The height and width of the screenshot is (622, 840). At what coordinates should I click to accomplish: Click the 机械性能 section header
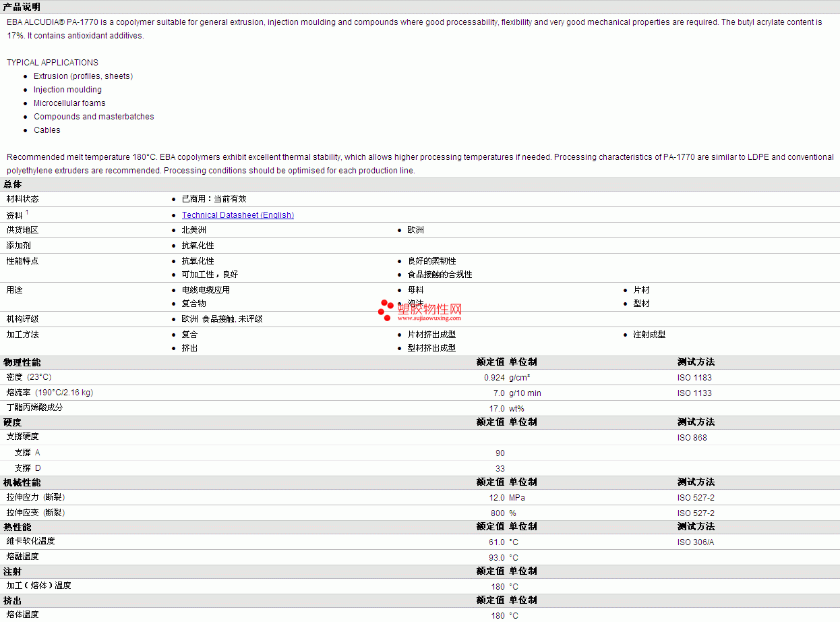pyautogui.click(x=22, y=482)
